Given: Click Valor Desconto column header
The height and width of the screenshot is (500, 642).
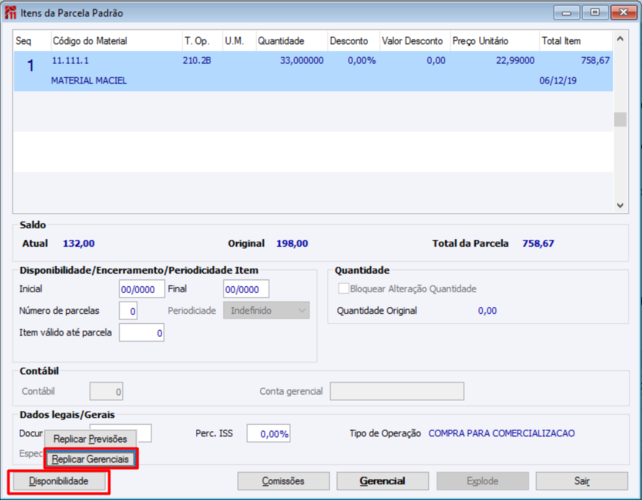Looking at the screenshot, I should pos(415,41).
